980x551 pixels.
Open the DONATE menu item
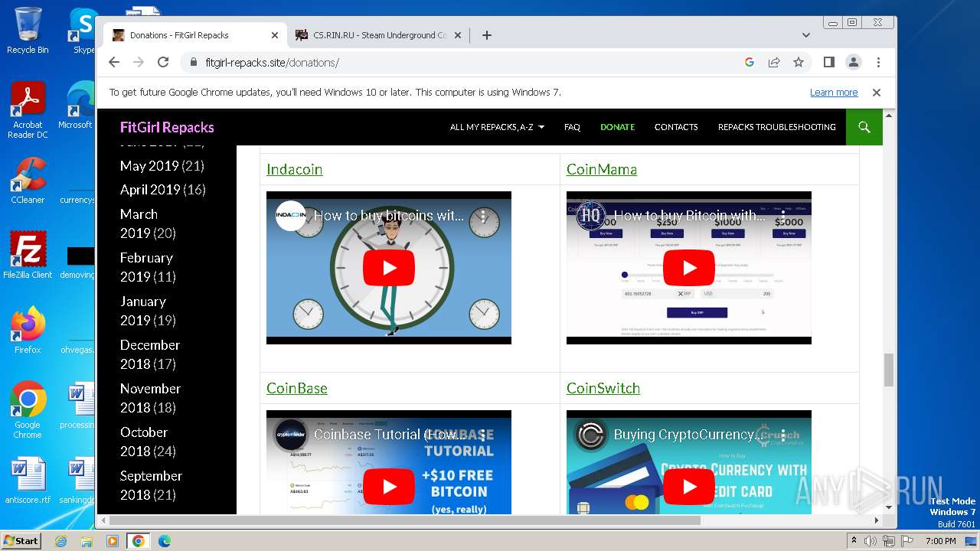click(617, 127)
